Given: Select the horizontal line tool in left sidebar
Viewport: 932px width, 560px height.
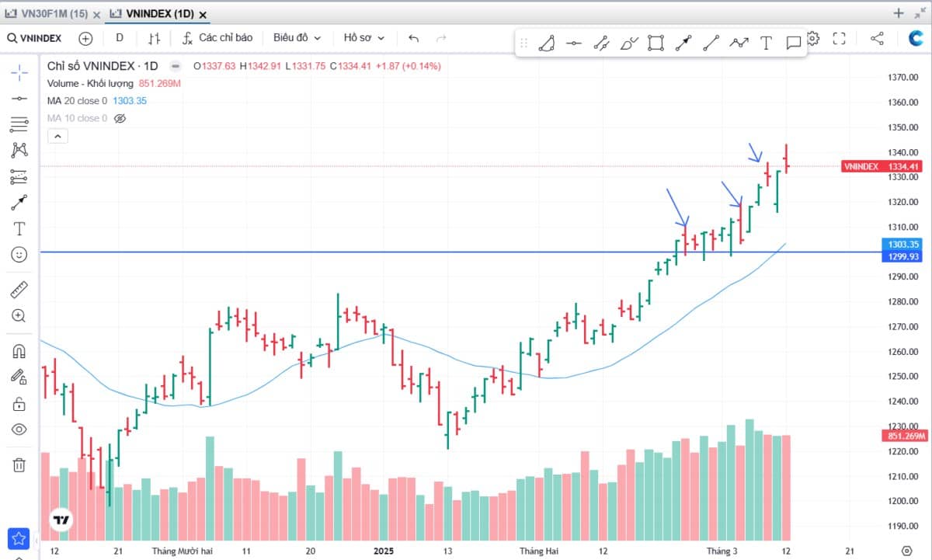Looking at the screenshot, I should tap(19, 99).
